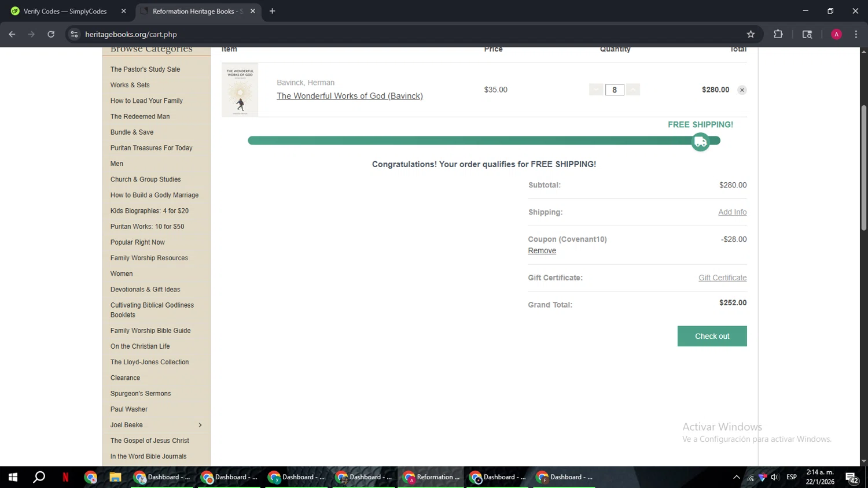Open the Paul Washer category
Screen dimensions: 868x488
coord(129,409)
